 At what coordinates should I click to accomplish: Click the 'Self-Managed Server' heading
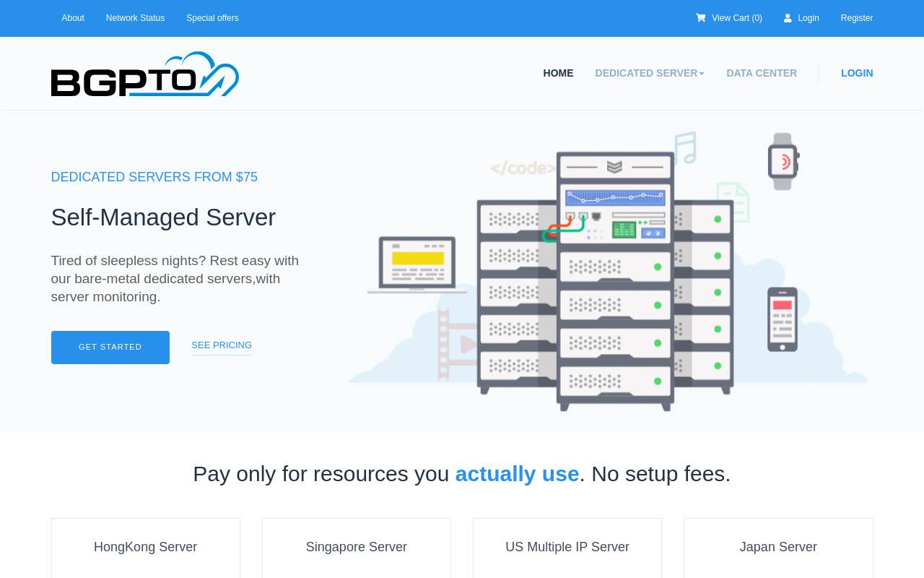click(x=163, y=217)
